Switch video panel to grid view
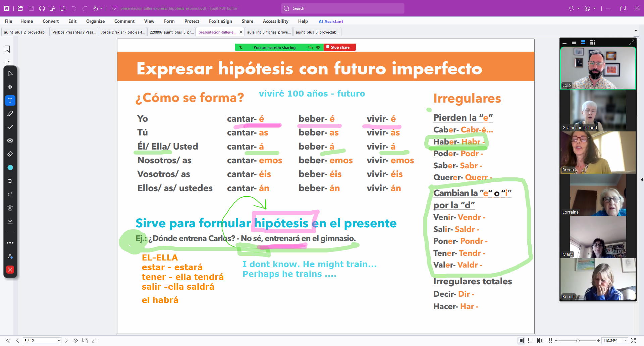 (593, 42)
